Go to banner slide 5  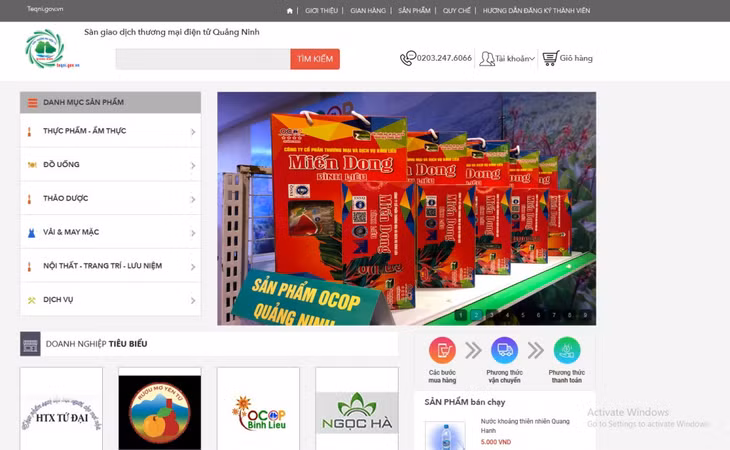click(x=523, y=315)
